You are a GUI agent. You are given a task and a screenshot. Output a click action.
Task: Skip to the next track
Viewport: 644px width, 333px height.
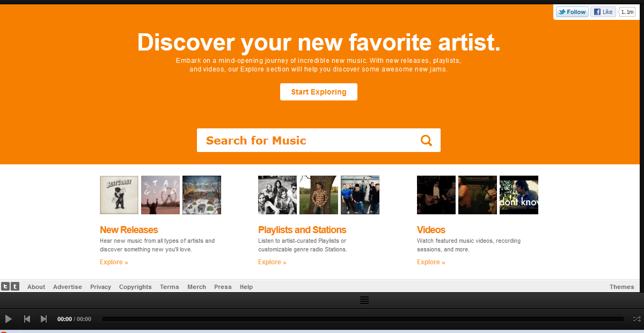tap(44, 319)
